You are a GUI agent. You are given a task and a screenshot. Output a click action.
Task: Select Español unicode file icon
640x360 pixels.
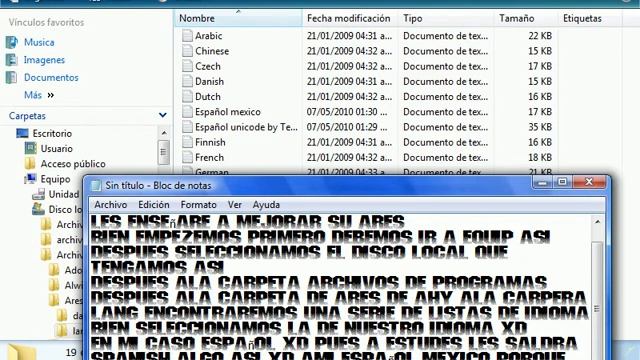[x=187, y=127]
